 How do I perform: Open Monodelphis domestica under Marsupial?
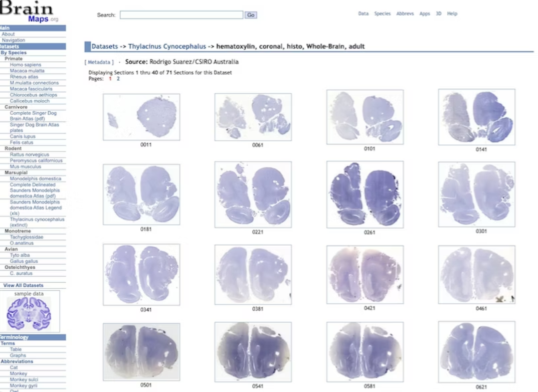click(x=35, y=178)
